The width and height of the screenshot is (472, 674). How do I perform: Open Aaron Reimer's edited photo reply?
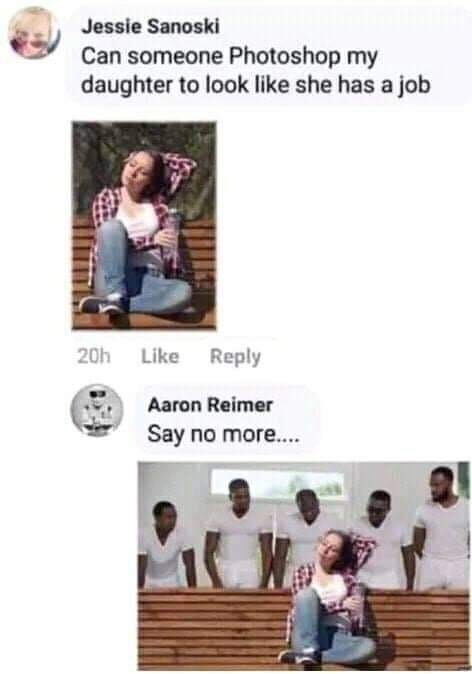(303, 565)
